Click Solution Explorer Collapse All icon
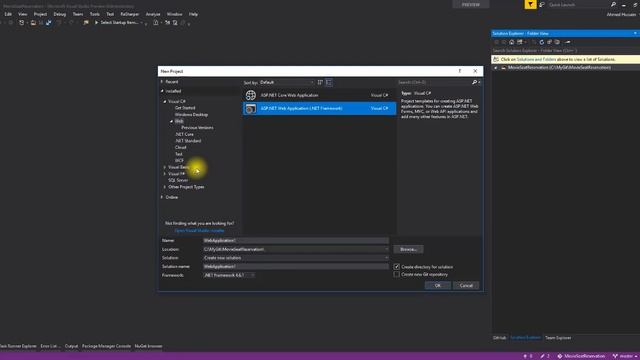 (549, 42)
